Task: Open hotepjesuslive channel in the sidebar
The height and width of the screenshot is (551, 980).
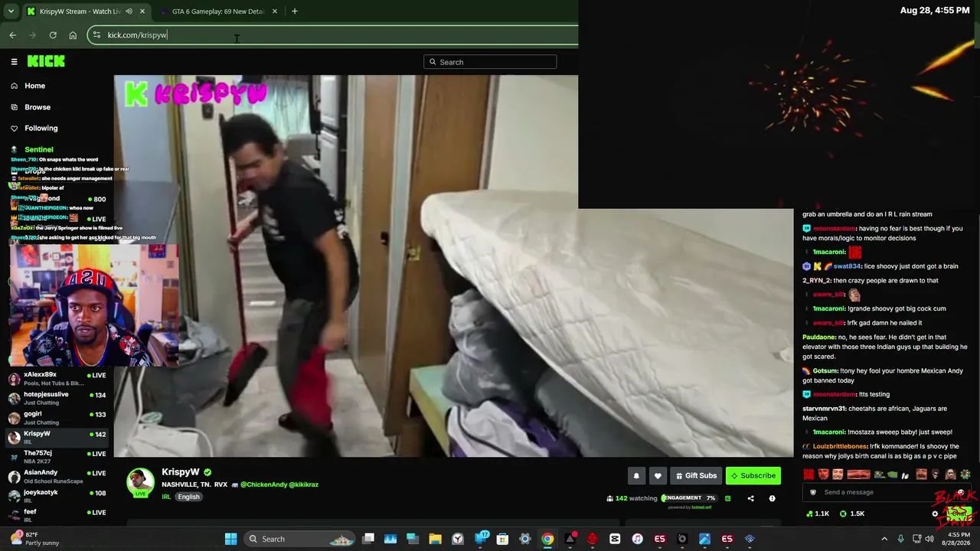Action: point(57,398)
